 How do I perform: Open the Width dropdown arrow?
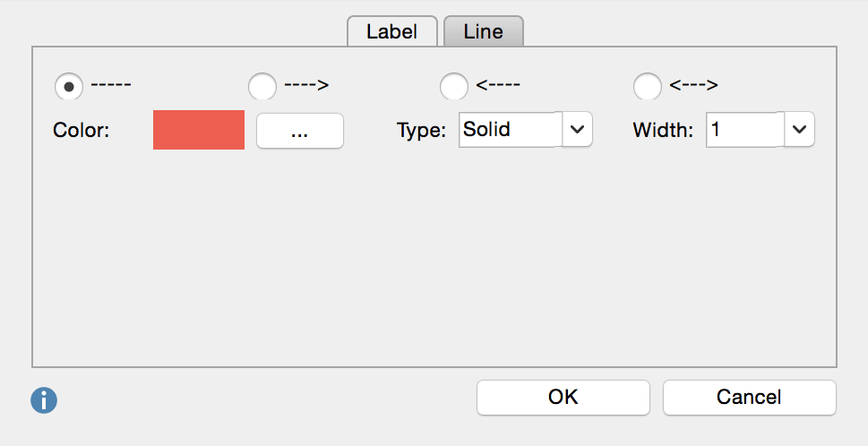pyautogui.click(x=799, y=130)
